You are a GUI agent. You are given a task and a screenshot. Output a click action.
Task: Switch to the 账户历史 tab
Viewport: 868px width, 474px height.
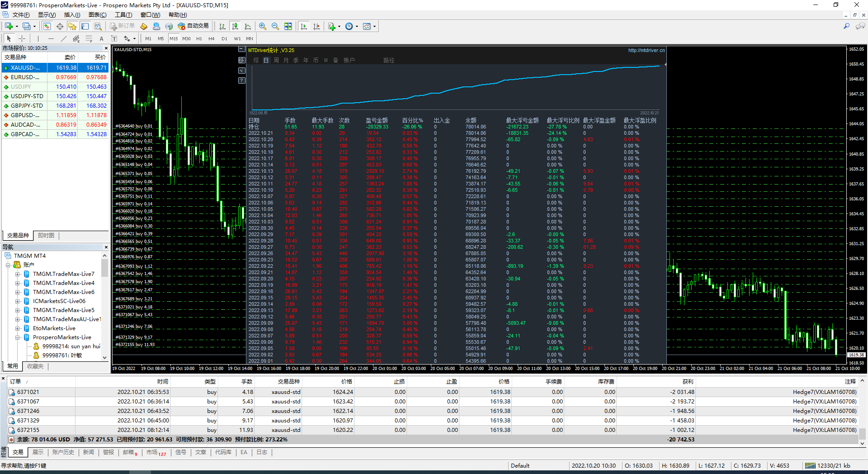pos(63,452)
